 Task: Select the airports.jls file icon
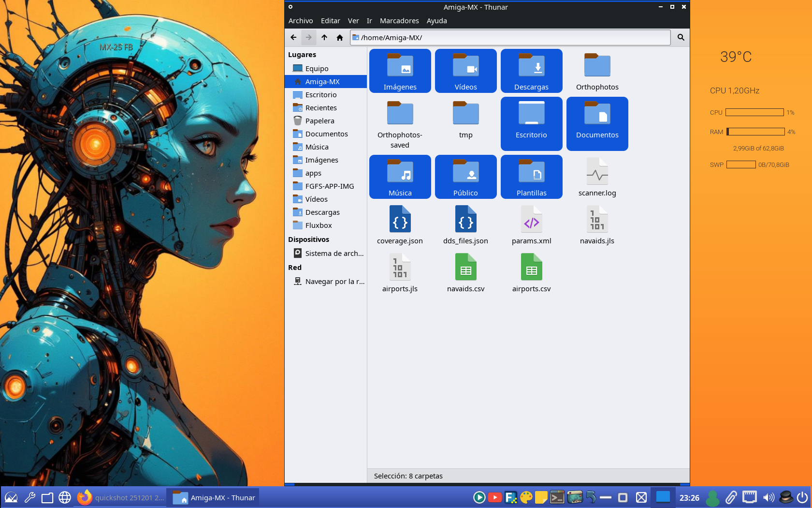pos(400,267)
